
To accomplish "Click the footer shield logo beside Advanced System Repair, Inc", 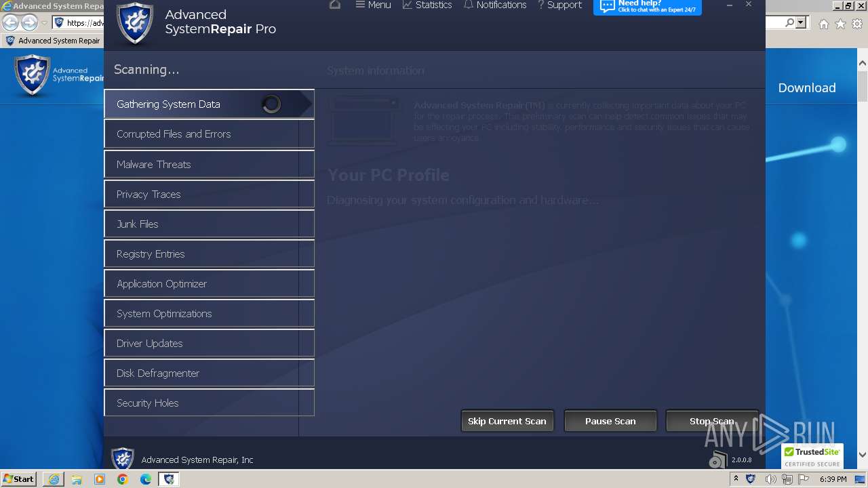I will tap(122, 459).
